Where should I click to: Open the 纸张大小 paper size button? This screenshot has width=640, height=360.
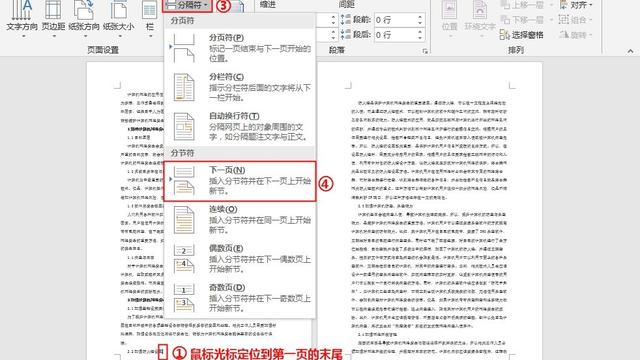tap(118, 18)
